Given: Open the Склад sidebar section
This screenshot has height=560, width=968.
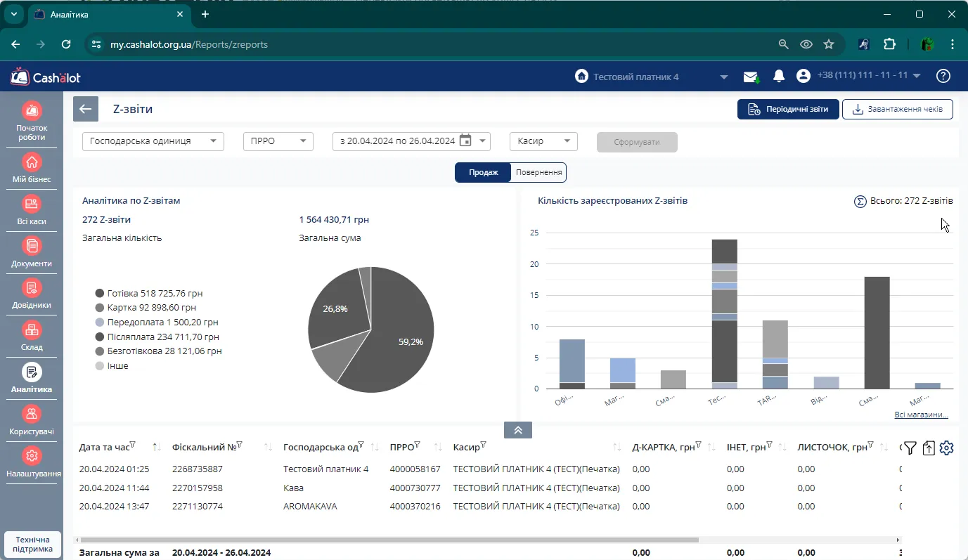Looking at the screenshot, I should click(x=32, y=336).
